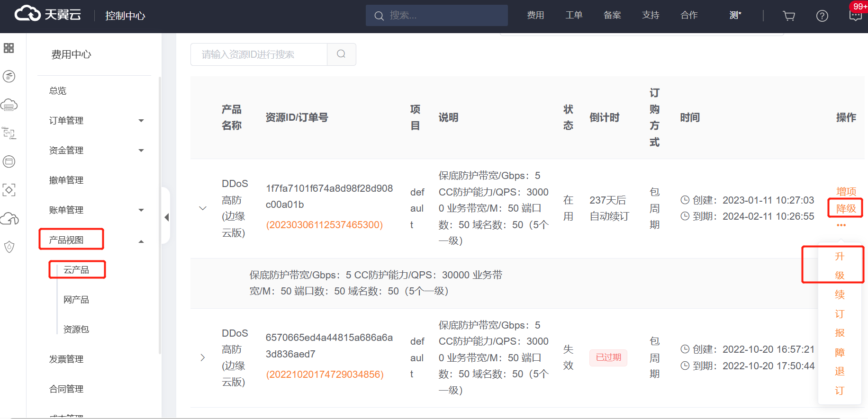This screenshot has height=419, width=868.
Task: Open the messages icon with 99+ badge
Action: click(x=856, y=15)
